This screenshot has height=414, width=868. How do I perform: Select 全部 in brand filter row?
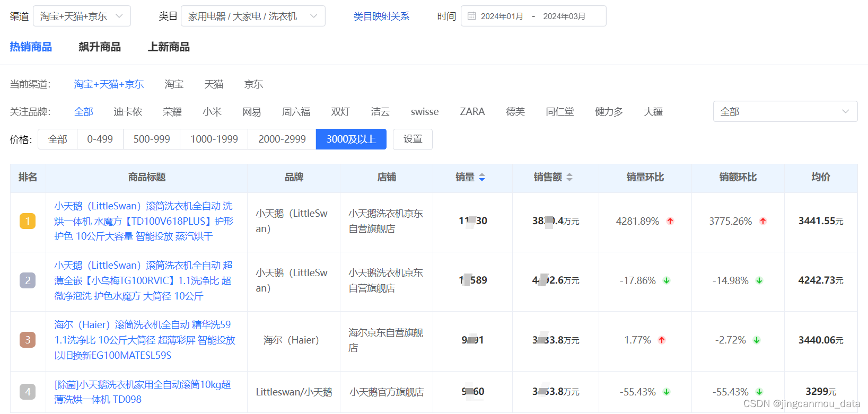pos(83,112)
